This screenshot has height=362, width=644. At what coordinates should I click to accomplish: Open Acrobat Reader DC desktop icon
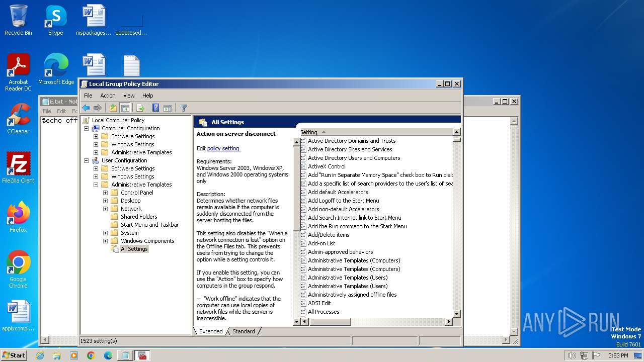point(18,72)
